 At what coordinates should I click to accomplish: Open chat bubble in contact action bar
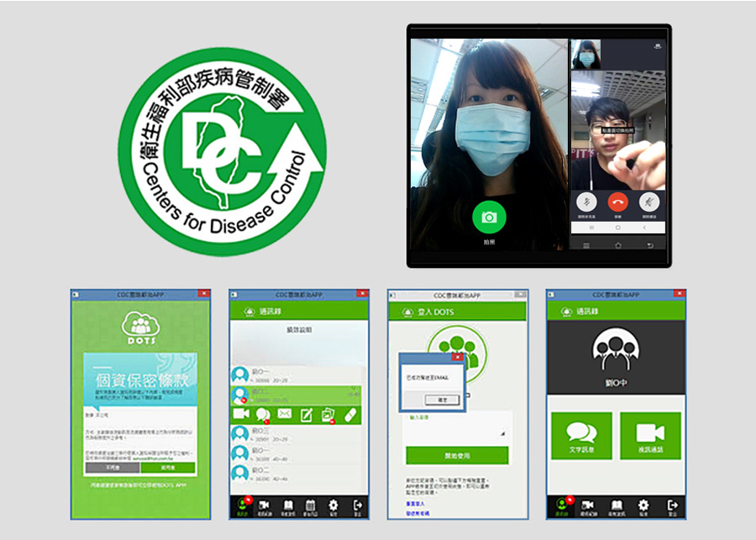click(x=263, y=415)
